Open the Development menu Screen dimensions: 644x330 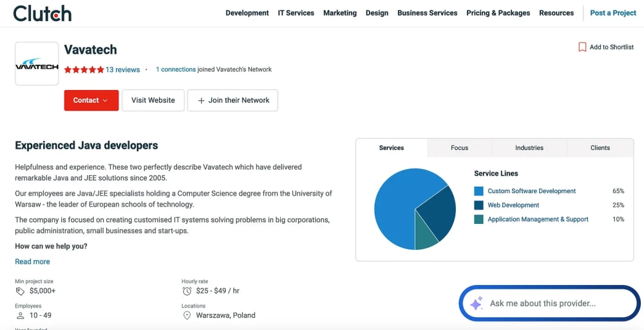point(247,13)
